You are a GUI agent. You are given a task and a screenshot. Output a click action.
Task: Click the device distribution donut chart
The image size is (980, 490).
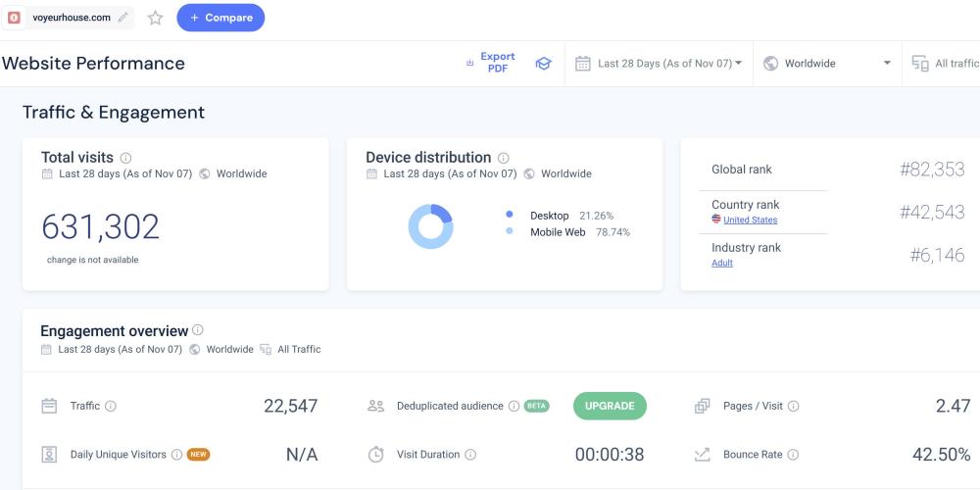click(430, 226)
